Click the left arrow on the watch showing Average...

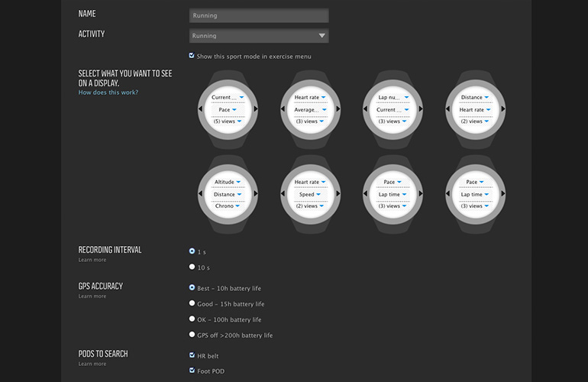click(x=283, y=108)
